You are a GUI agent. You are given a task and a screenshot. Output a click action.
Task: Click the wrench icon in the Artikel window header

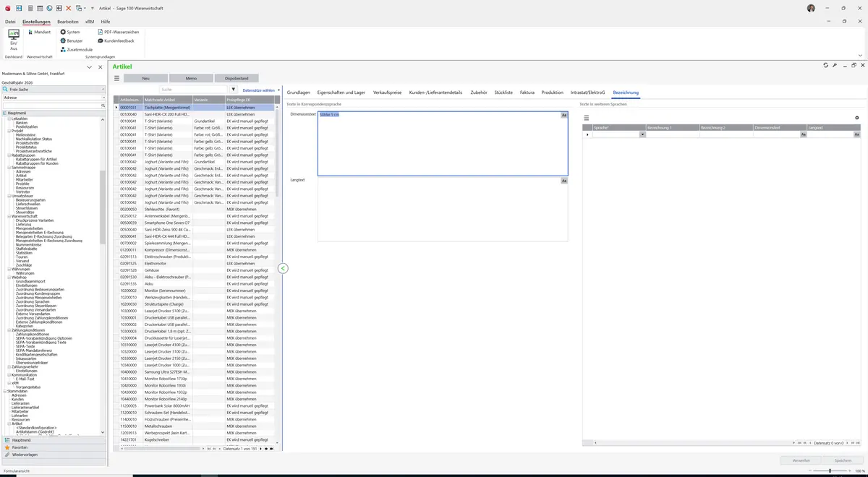(835, 65)
